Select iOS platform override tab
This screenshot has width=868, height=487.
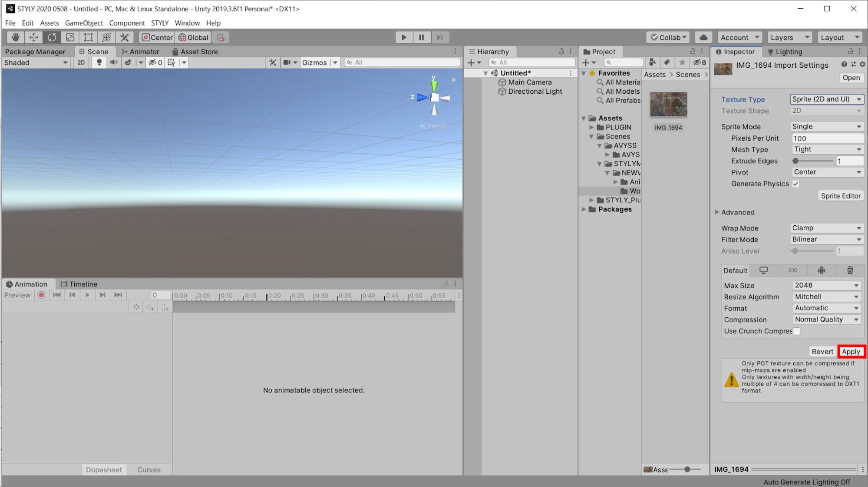click(793, 270)
